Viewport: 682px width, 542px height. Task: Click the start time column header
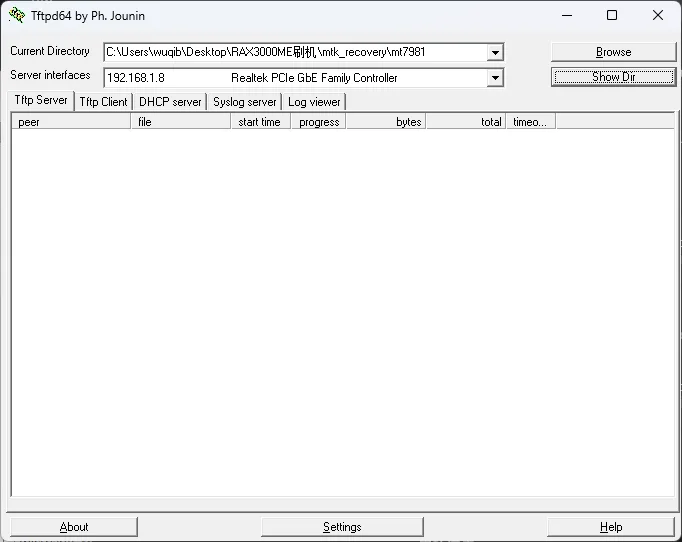[261, 122]
